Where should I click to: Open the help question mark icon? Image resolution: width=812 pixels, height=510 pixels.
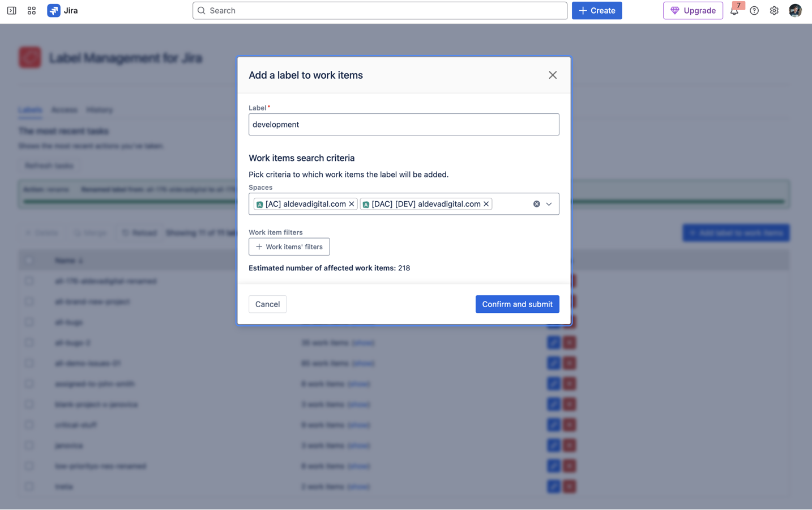[x=754, y=11]
